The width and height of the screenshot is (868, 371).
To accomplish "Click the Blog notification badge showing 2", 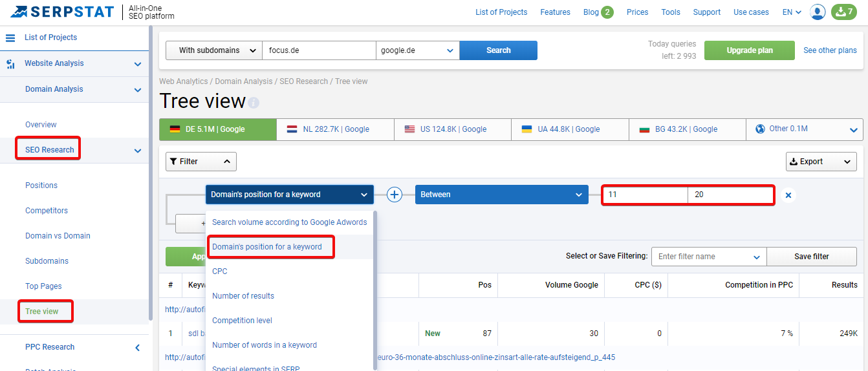I will [x=607, y=12].
